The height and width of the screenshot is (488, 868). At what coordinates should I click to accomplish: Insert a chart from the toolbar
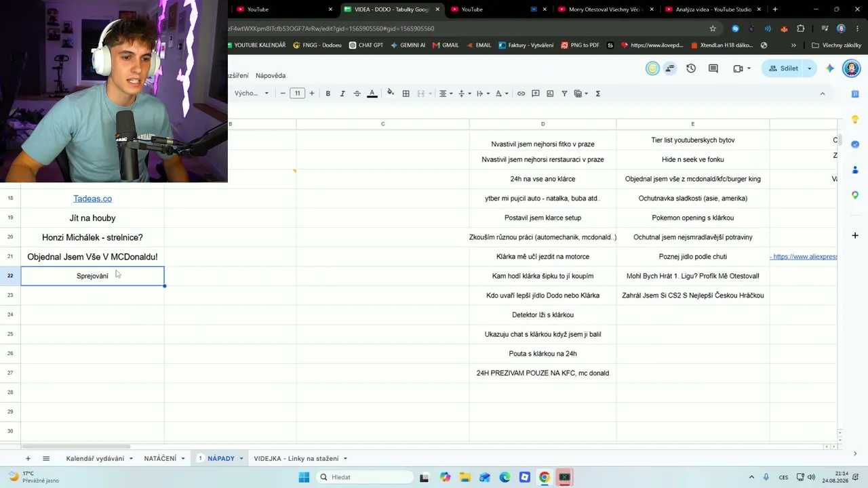[550, 94]
